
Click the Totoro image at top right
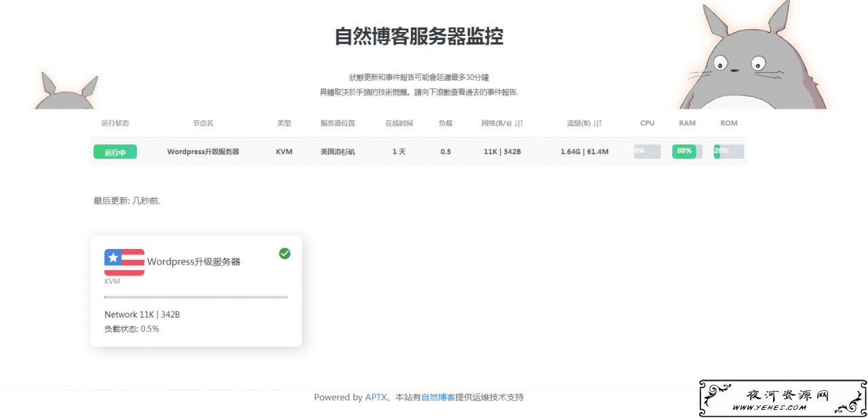[754, 54]
